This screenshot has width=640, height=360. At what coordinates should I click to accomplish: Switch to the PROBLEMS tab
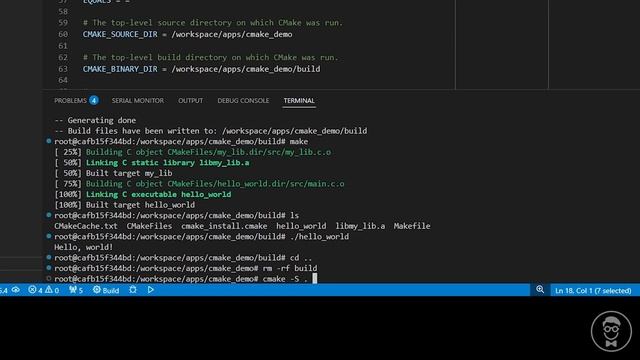point(70,100)
